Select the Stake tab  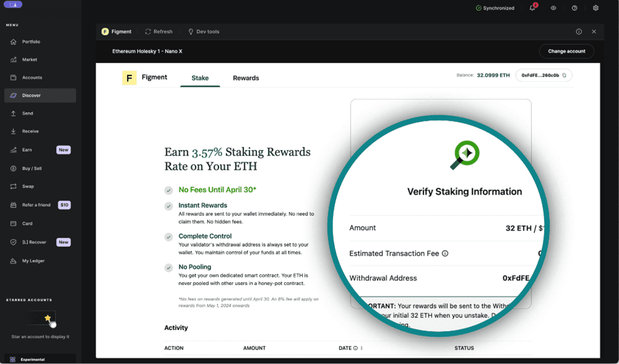point(200,78)
